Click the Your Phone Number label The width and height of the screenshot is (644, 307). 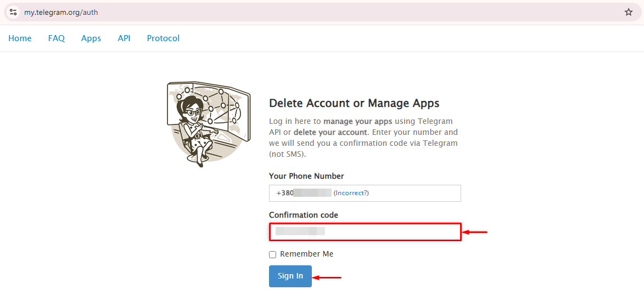point(306,176)
